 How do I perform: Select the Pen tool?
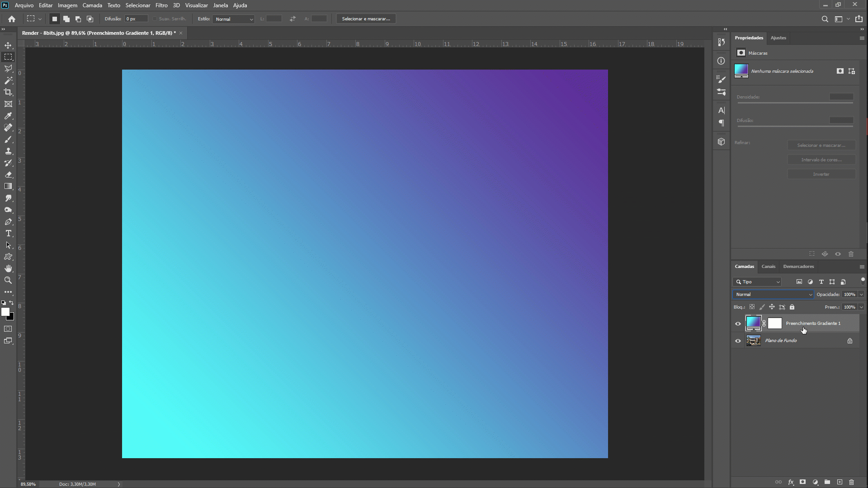click(8, 221)
